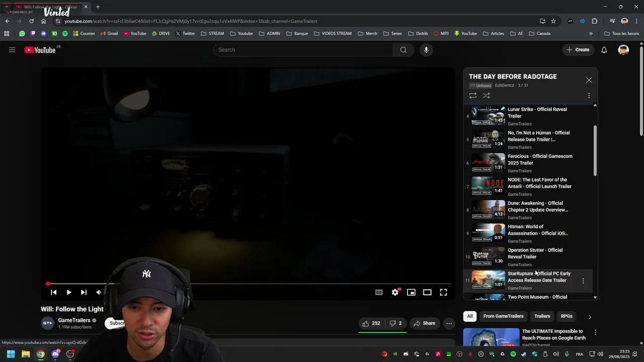The width and height of the screenshot is (644, 362).
Task: Select the All filter chip
Action: [x=470, y=316]
